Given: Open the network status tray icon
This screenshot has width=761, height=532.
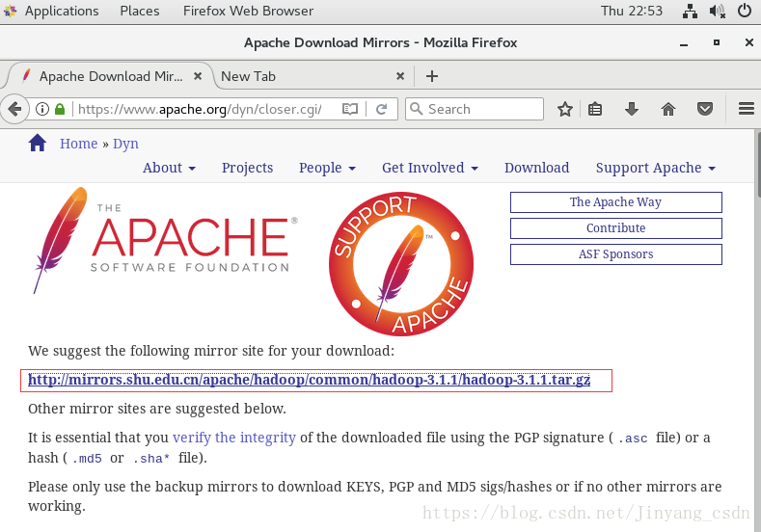Looking at the screenshot, I should 690,11.
